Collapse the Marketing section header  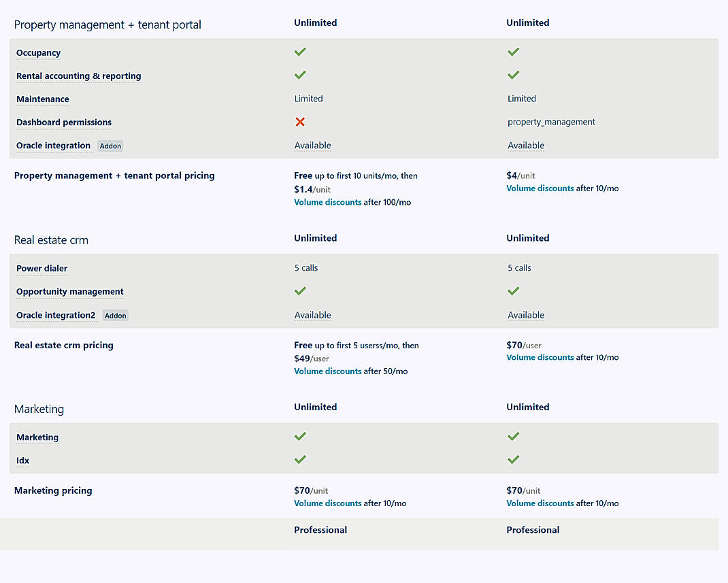tap(39, 409)
